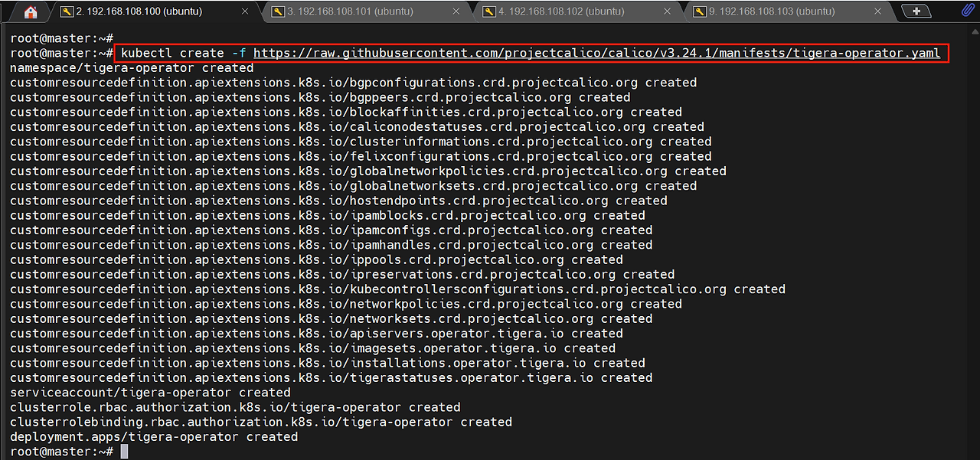980x460 pixels.
Task: Click the namespace/tigera-operator created output line
Action: 131,68
